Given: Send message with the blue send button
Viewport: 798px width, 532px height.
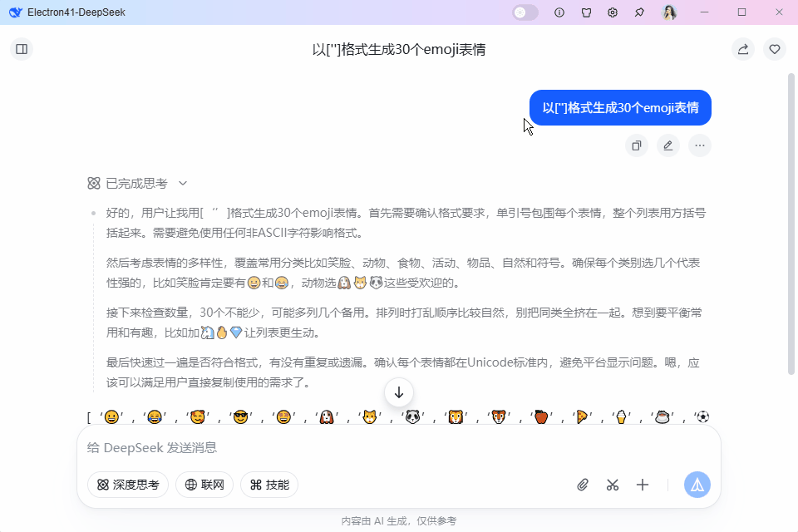Looking at the screenshot, I should [697, 485].
